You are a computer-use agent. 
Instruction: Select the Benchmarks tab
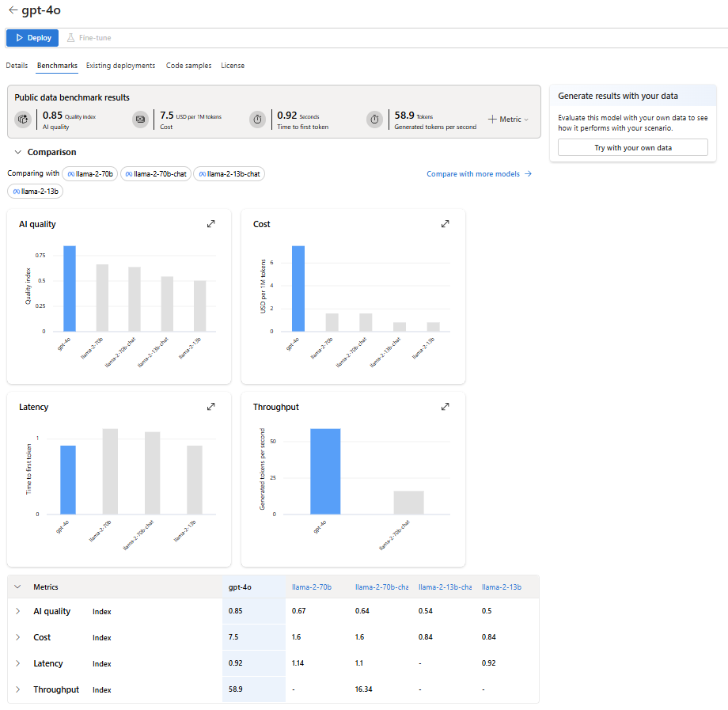[x=57, y=66]
